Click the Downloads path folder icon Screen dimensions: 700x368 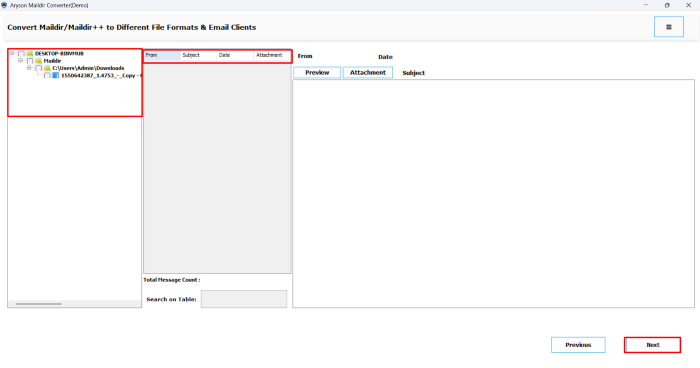point(47,68)
